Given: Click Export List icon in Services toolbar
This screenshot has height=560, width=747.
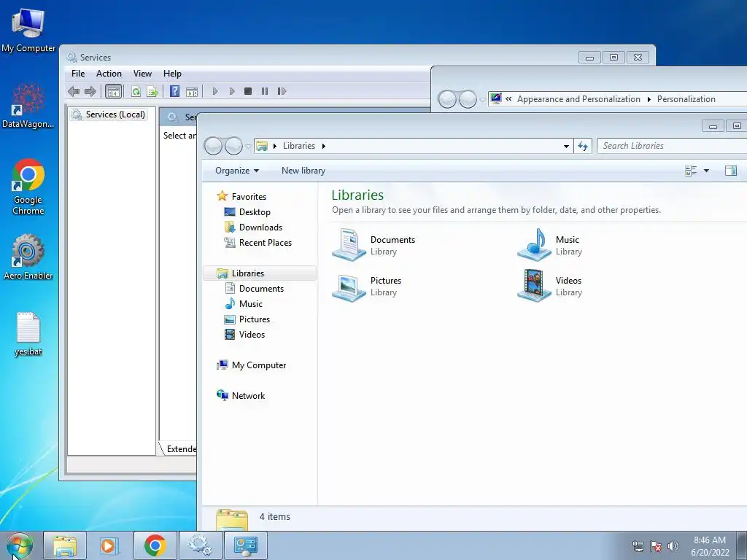Looking at the screenshot, I should [x=152, y=91].
